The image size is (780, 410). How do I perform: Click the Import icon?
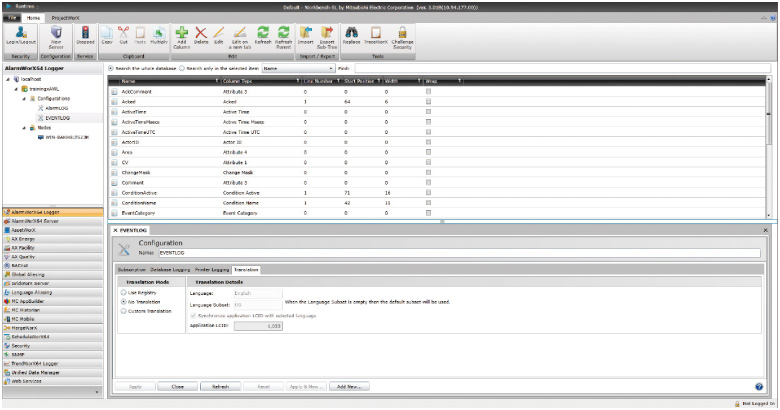(x=305, y=33)
